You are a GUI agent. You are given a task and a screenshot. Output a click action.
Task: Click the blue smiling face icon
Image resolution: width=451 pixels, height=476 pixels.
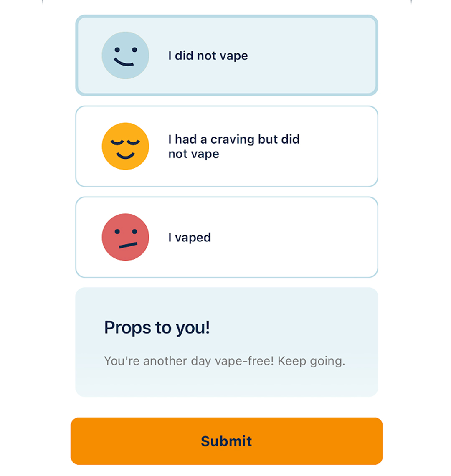coord(125,55)
